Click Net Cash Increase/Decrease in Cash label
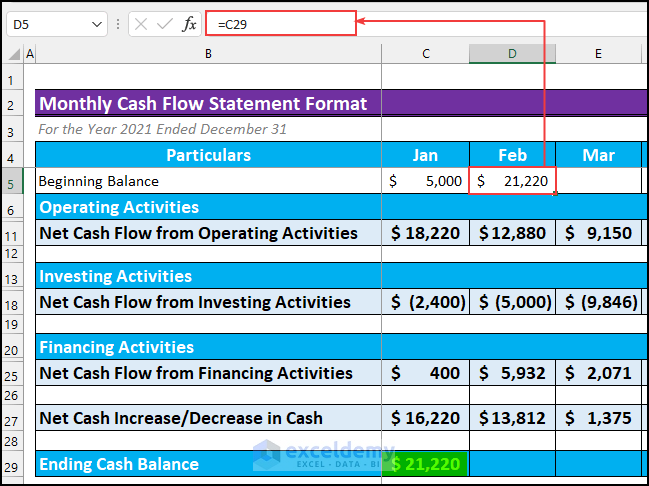The image size is (649, 486). tap(209, 418)
